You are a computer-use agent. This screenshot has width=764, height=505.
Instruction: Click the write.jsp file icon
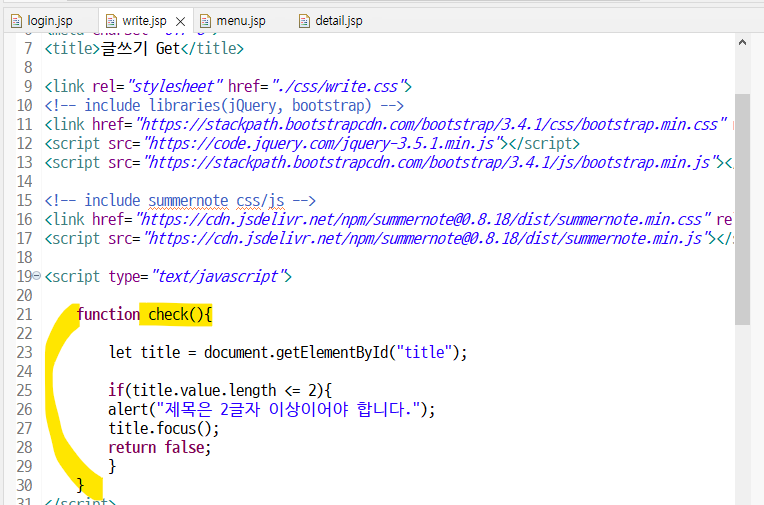point(112,21)
